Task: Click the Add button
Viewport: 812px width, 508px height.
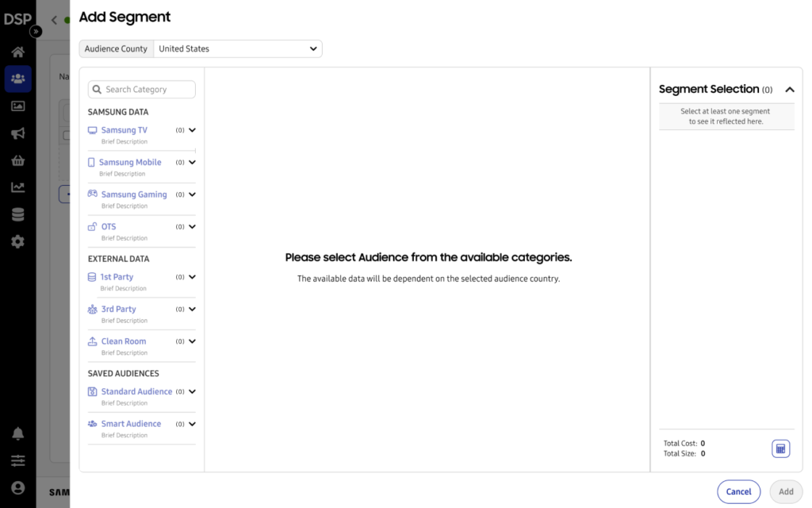Action: click(x=785, y=491)
